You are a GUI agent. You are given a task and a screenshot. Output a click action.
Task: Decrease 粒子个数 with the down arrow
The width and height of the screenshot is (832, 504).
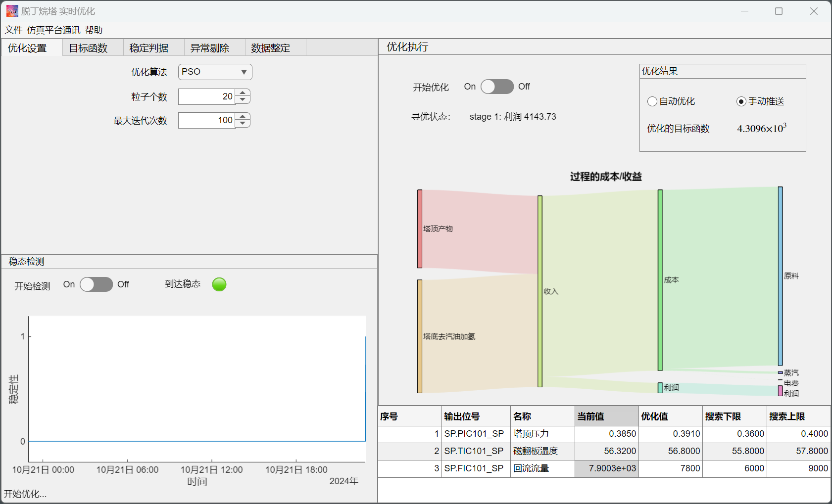click(243, 100)
